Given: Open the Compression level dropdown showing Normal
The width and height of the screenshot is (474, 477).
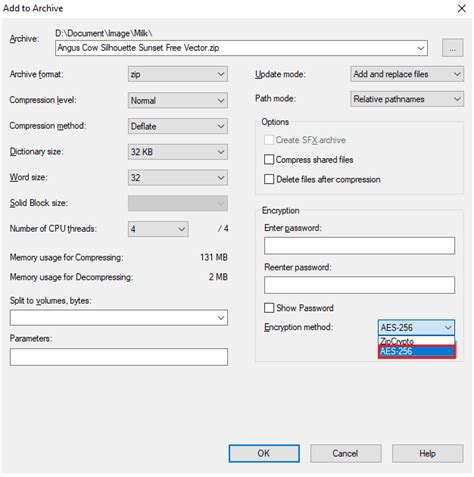Looking at the screenshot, I should (x=178, y=100).
